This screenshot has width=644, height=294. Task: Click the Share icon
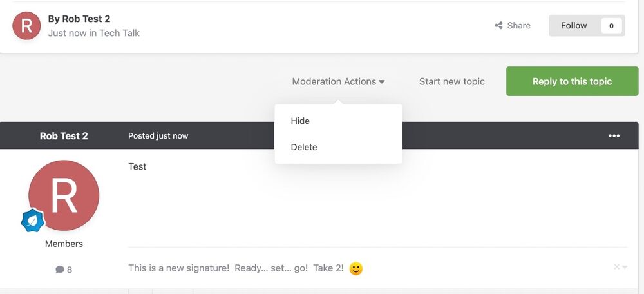tap(498, 26)
